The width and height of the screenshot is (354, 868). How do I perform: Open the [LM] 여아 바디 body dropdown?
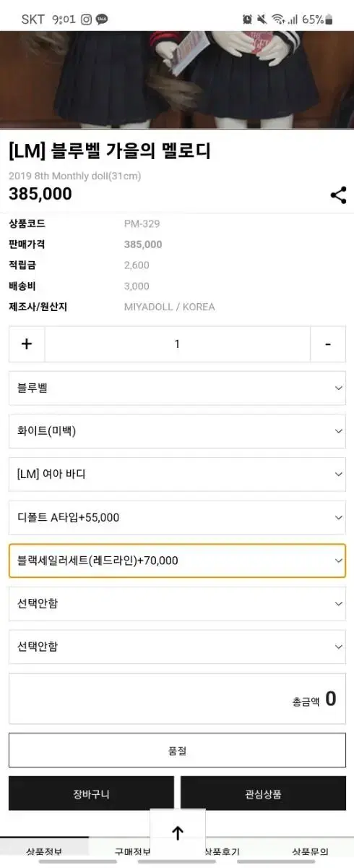point(177,475)
